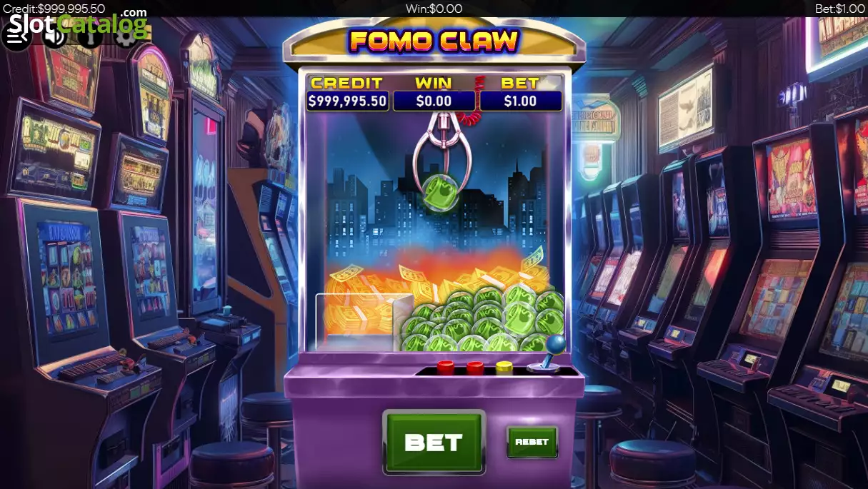Click the yellow button on the console

[504, 367]
